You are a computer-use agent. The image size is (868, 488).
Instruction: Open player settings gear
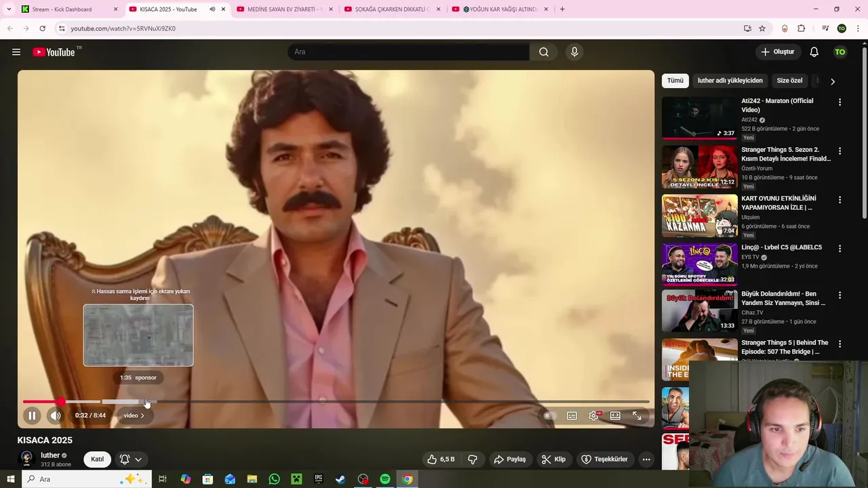(594, 415)
